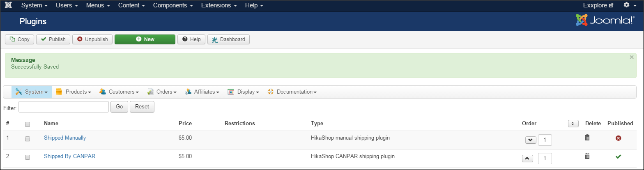Expand the HikaShop Products dropdown
Screen dimensions: 644x170
74,92
